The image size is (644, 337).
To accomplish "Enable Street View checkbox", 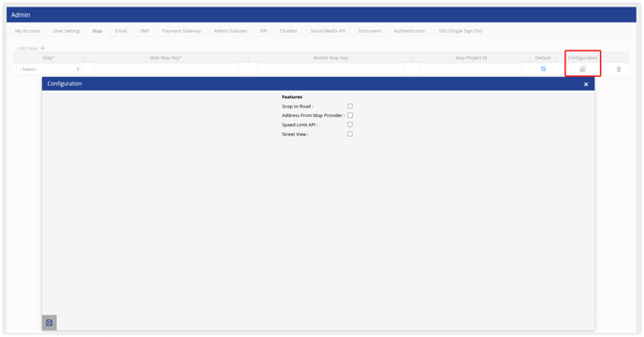I will (350, 134).
